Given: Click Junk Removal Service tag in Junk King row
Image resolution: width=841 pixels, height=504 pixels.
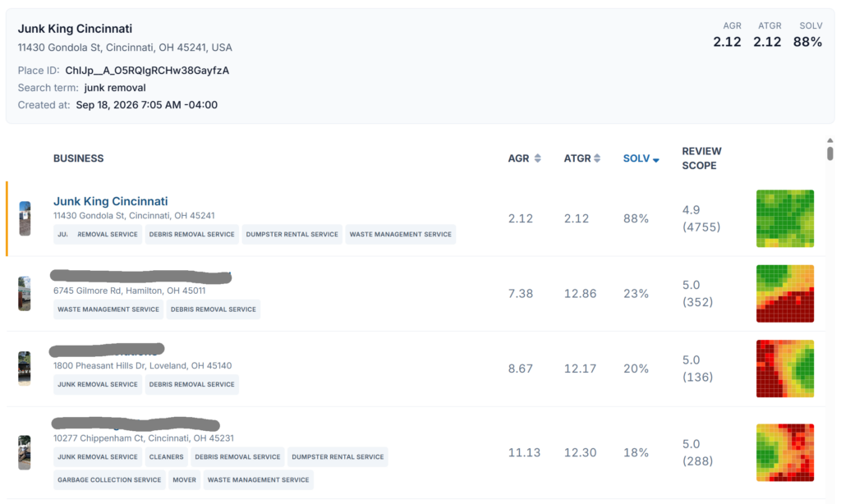Looking at the screenshot, I should [x=98, y=234].
